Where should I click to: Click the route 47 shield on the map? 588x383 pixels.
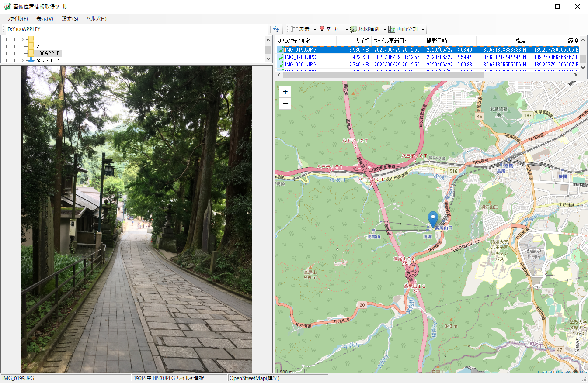tap(559, 350)
